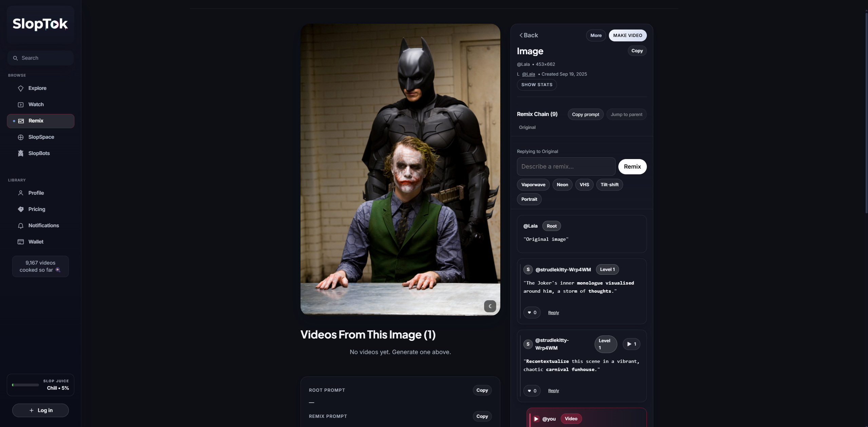Select the Remix sidebar item
This screenshot has width=868, height=427.
pyautogui.click(x=40, y=121)
